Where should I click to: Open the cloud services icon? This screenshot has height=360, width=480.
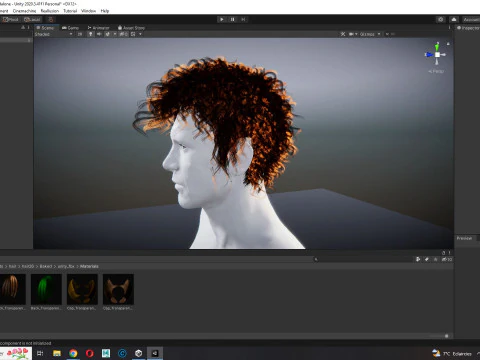[x=454, y=19]
